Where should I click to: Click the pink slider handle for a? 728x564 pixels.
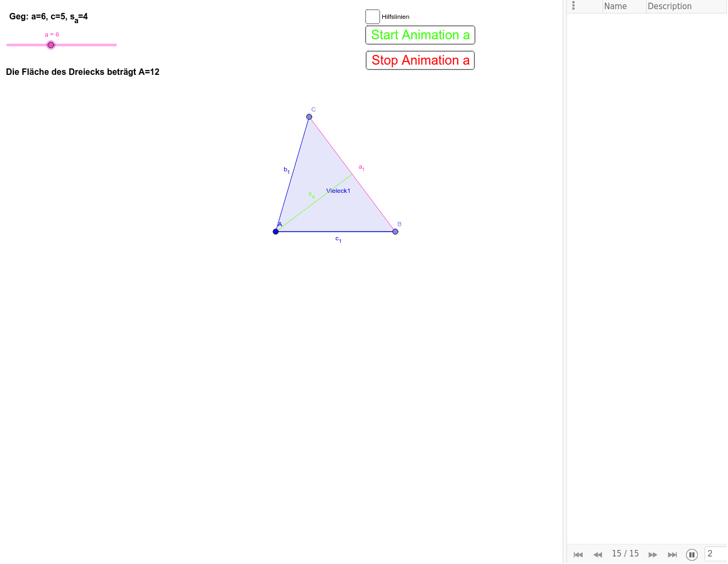coord(51,45)
